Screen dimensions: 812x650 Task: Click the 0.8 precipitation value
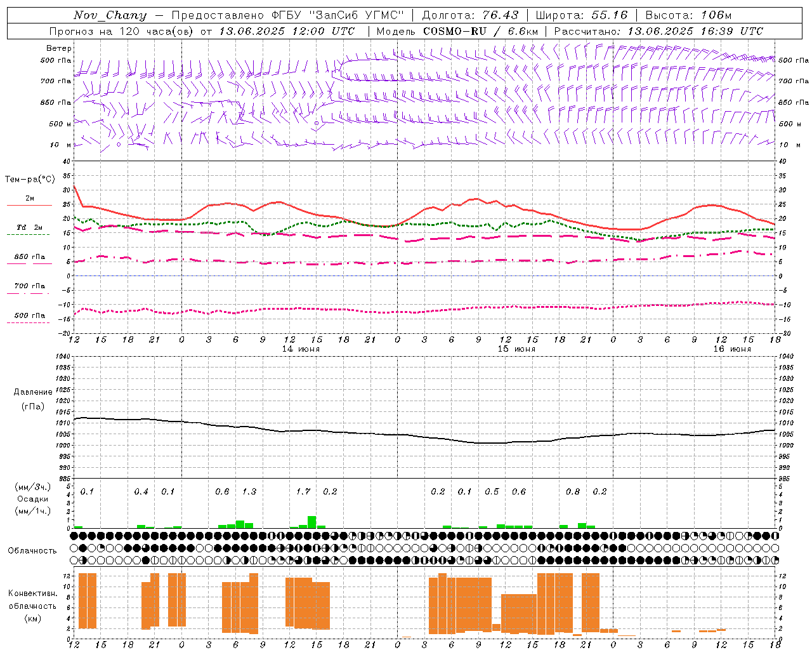pyautogui.click(x=573, y=492)
